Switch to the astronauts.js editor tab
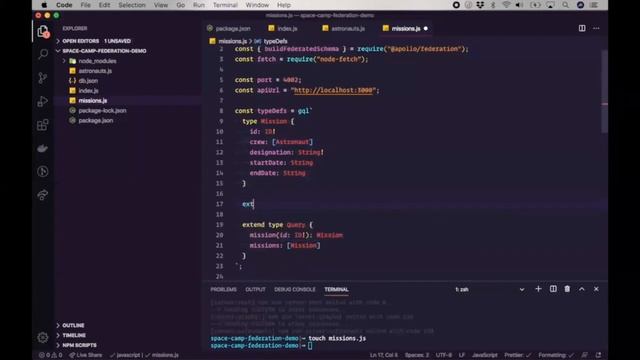Screen dimensions: 640x360 [344, 29]
